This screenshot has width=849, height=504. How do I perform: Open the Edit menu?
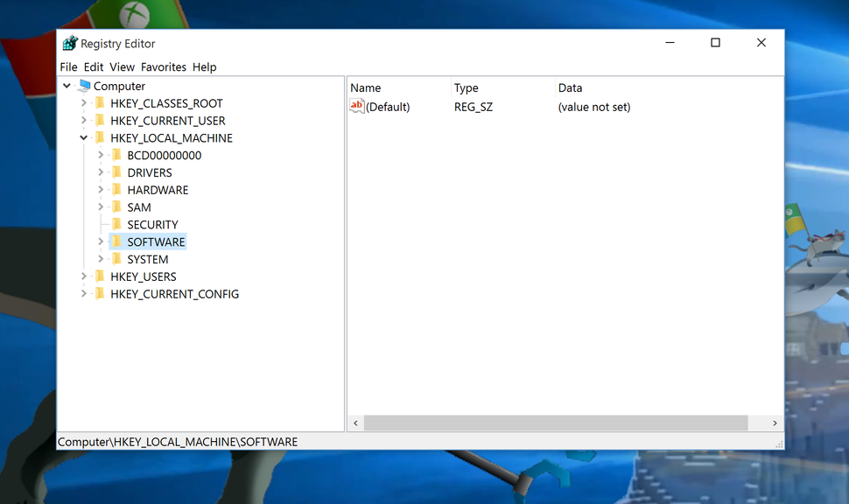[x=93, y=66]
